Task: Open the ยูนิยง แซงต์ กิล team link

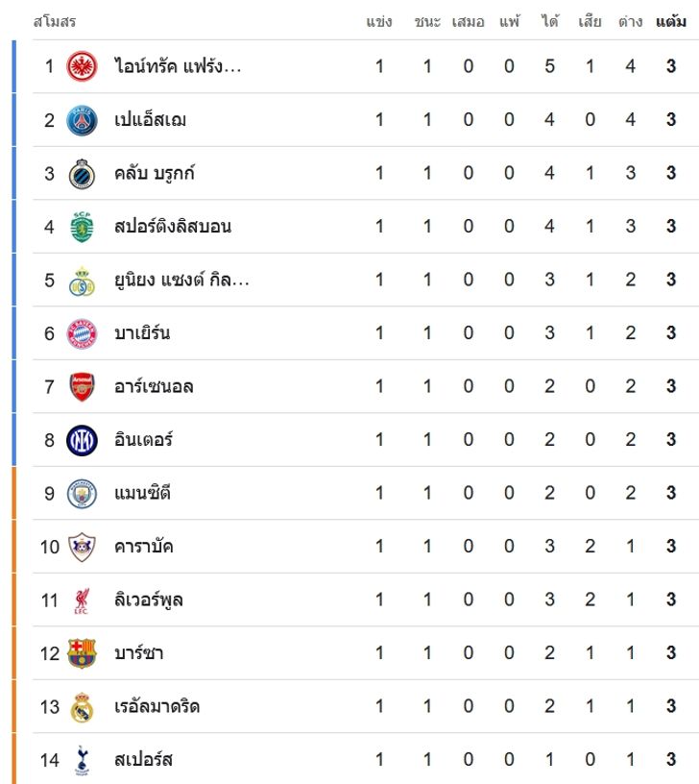Action: 181,281
